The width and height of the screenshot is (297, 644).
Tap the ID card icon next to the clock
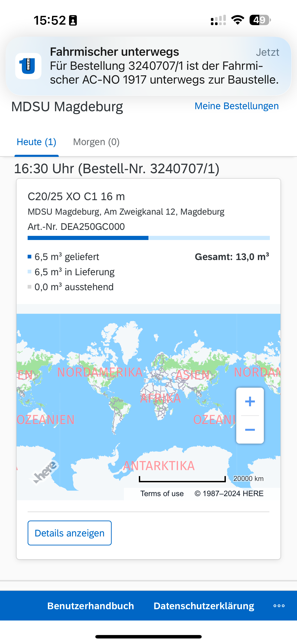pyautogui.click(x=73, y=20)
